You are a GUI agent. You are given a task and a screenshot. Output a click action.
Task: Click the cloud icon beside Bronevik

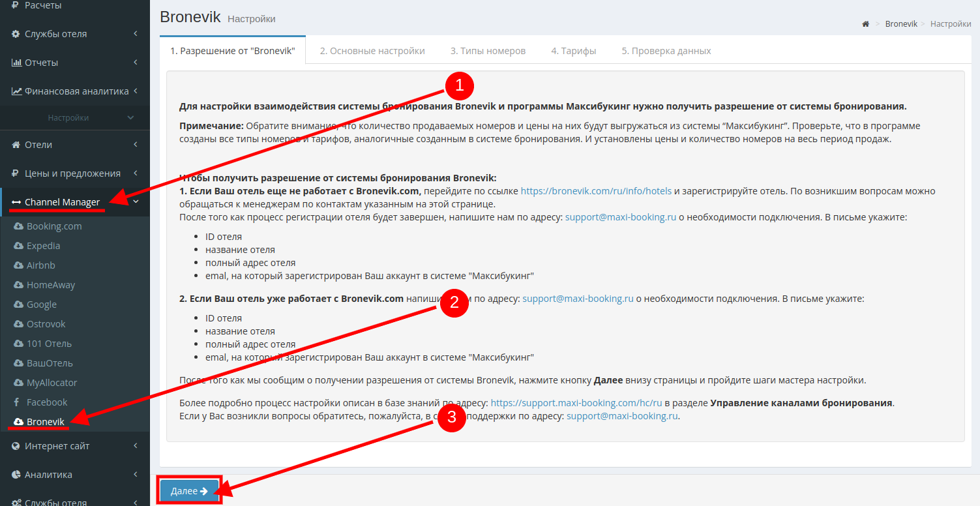tap(18, 422)
